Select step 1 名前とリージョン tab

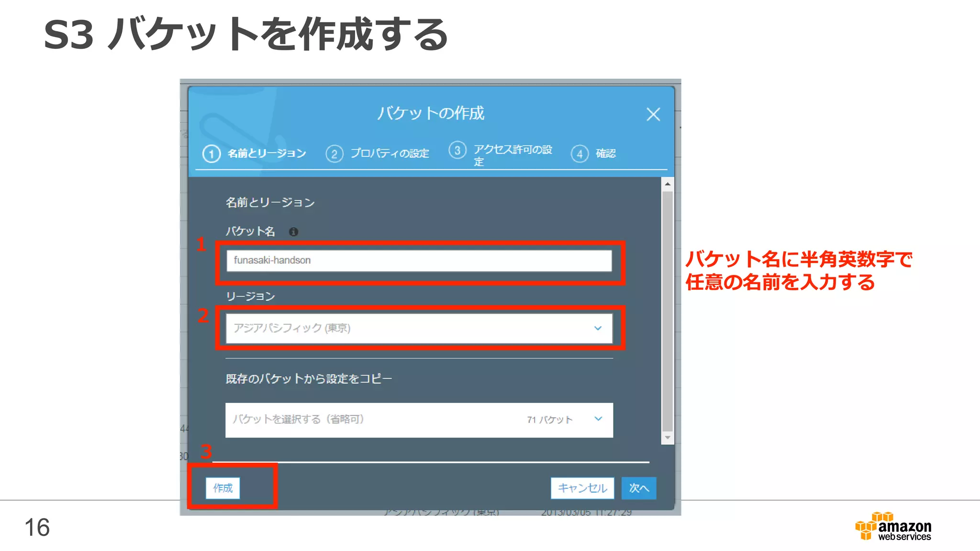point(255,154)
